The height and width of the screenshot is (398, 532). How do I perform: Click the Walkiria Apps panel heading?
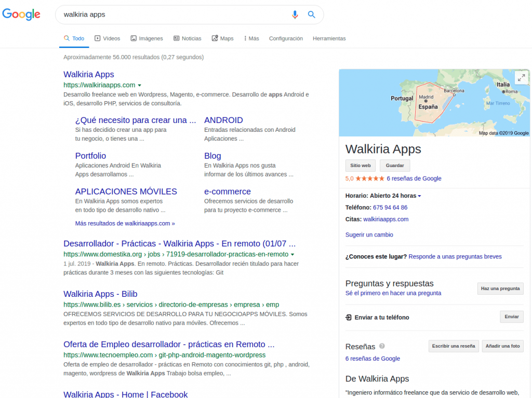[383, 149]
